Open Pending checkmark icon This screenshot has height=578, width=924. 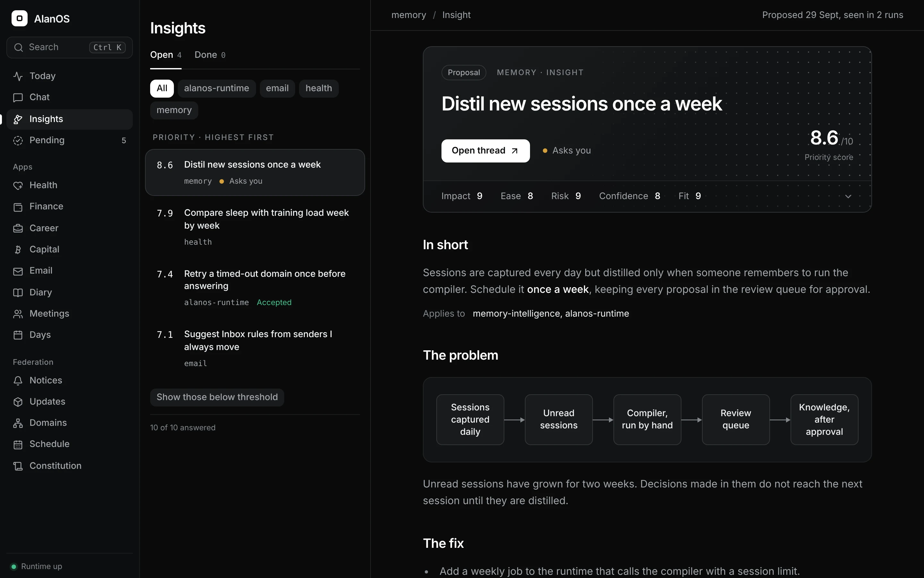[18, 140]
